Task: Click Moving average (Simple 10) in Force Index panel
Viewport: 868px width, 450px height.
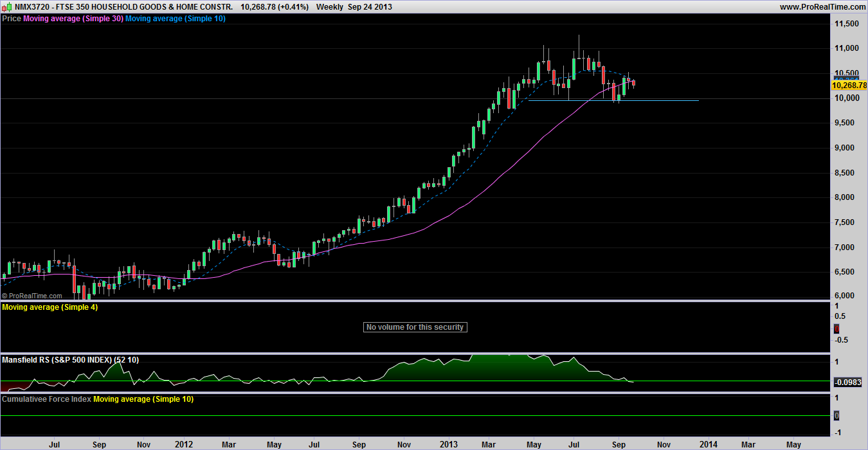Action: [x=143, y=399]
